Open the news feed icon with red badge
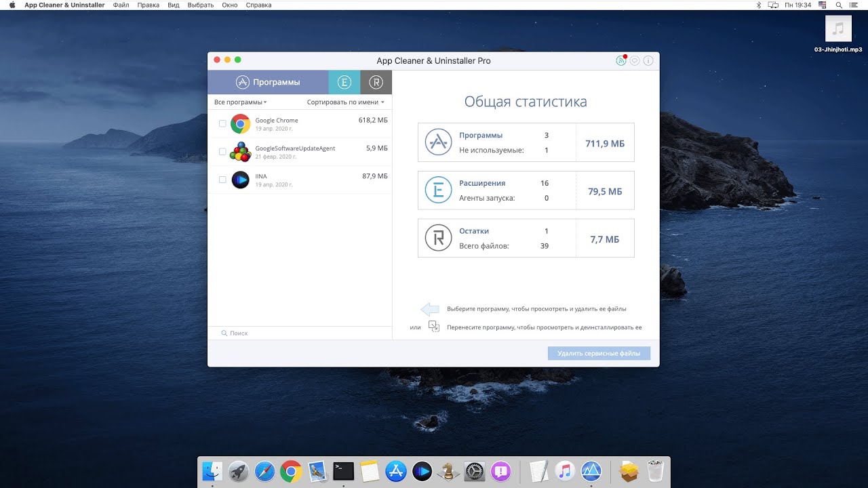Image resolution: width=868 pixels, height=488 pixels. (x=621, y=60)
